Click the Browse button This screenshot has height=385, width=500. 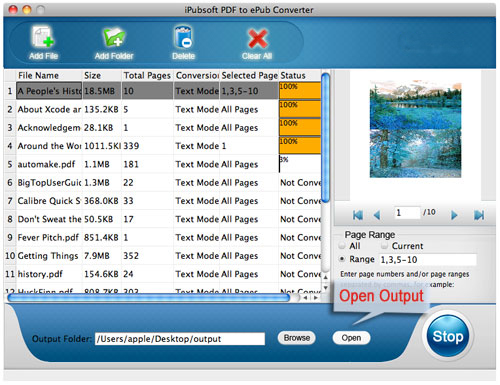(297, 338)
